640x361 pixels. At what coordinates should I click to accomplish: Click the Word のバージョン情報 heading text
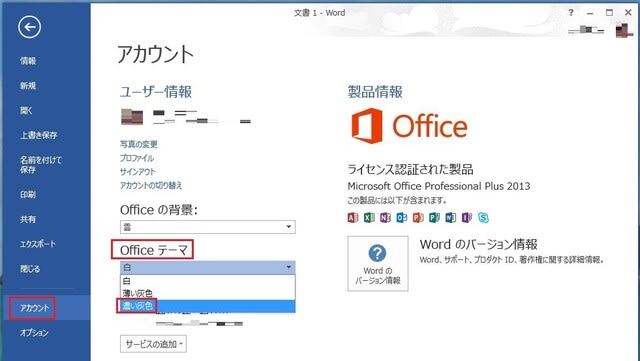pyautogui.click(x=478, y=245)
